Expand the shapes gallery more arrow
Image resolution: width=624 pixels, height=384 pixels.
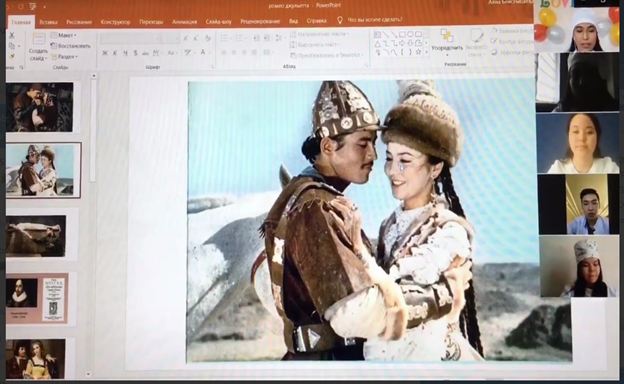coord(426,52)
